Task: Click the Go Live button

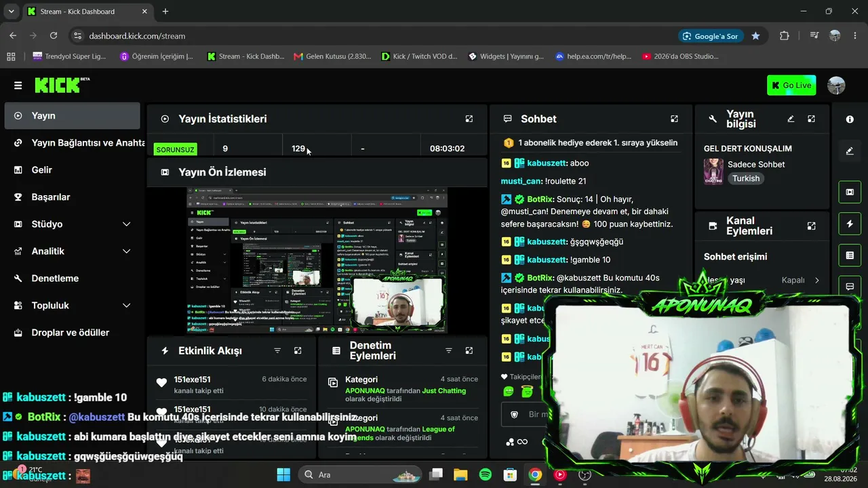Action: 791,85
